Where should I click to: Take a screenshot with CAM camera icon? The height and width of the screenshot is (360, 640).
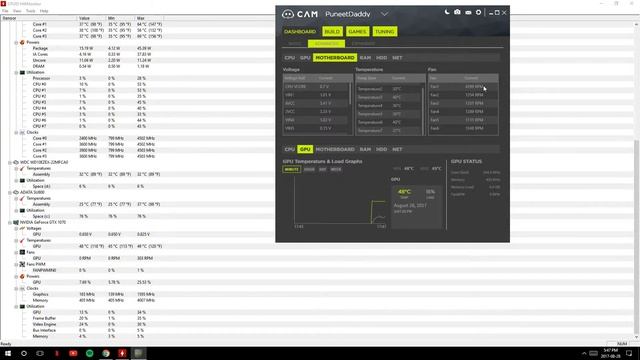[457, 12]
